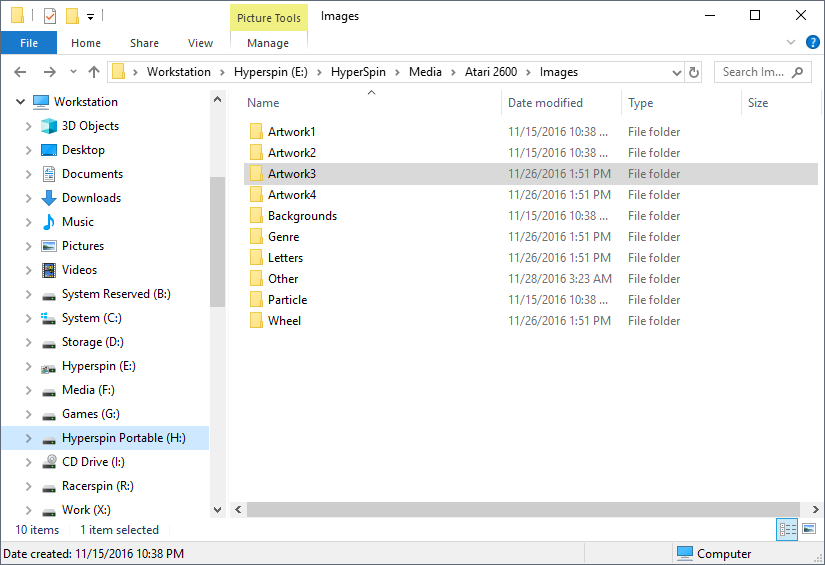Viewport: 825px width, 565px height.
Task: Select the Downloads folder icon in sidebar
Action: pyautogui.click(x=49, y=198)
